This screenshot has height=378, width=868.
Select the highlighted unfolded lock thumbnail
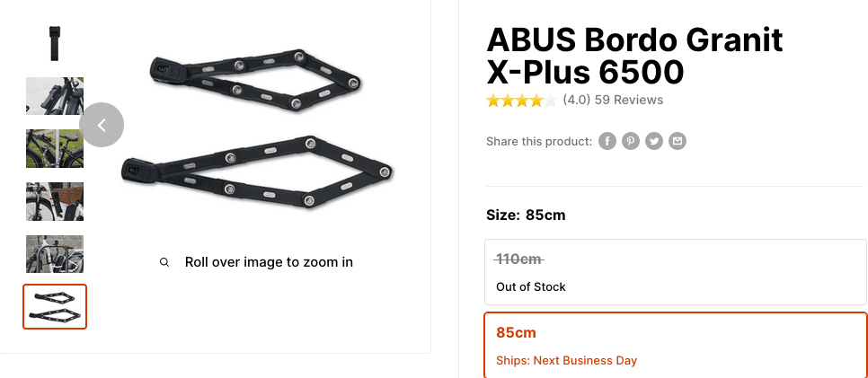coord(55,306)
